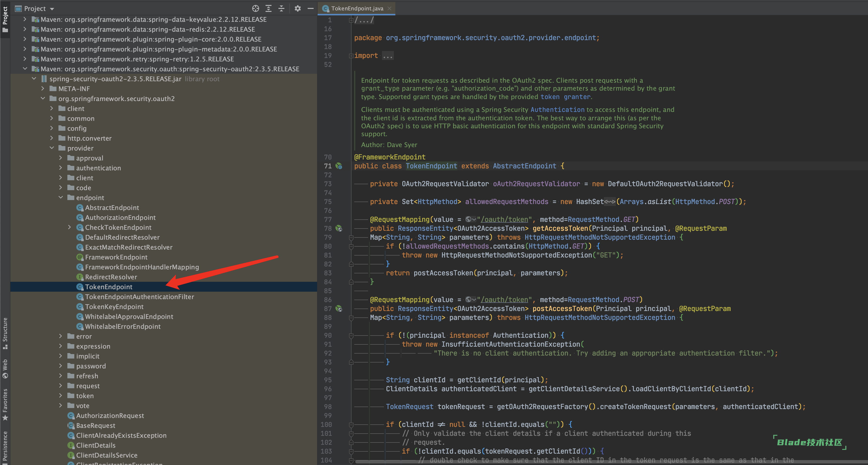This screenshot has width=868, height=465.
Task: Expand the META-INF folder
Action: click(x=42, y=89)
